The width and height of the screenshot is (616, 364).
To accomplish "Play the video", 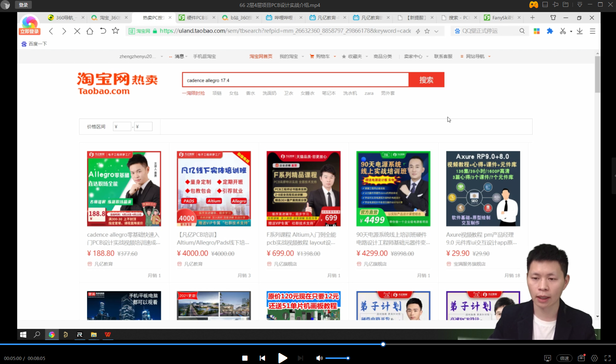I will (282, 358).
